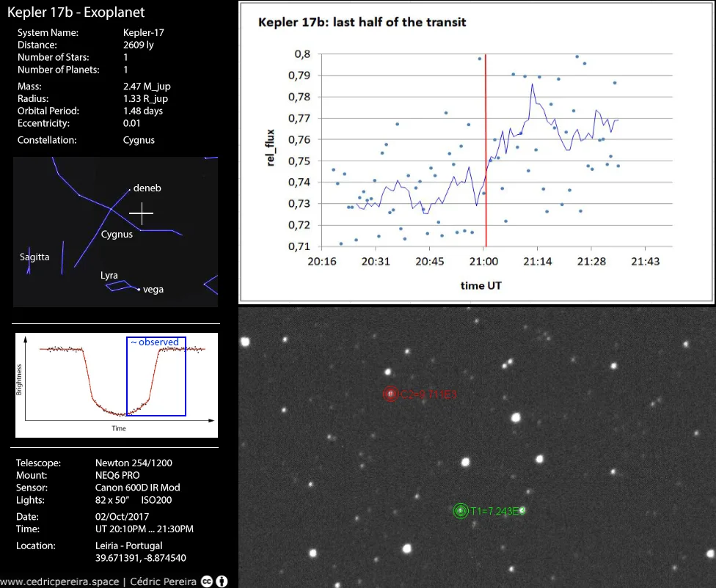Select the red C2 comparison star circle
Viewport: 716px width, 588px height.
pyautogui.click(x=390, y=394)
